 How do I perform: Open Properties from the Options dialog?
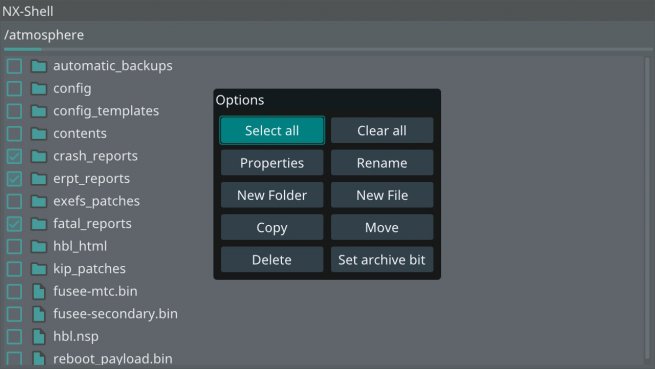click(x=272, y=163)
